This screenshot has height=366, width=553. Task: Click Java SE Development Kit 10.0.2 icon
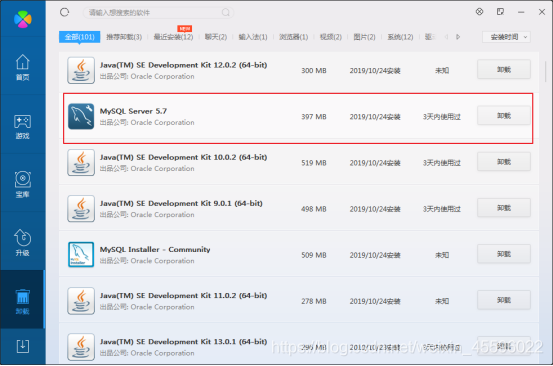81,163
